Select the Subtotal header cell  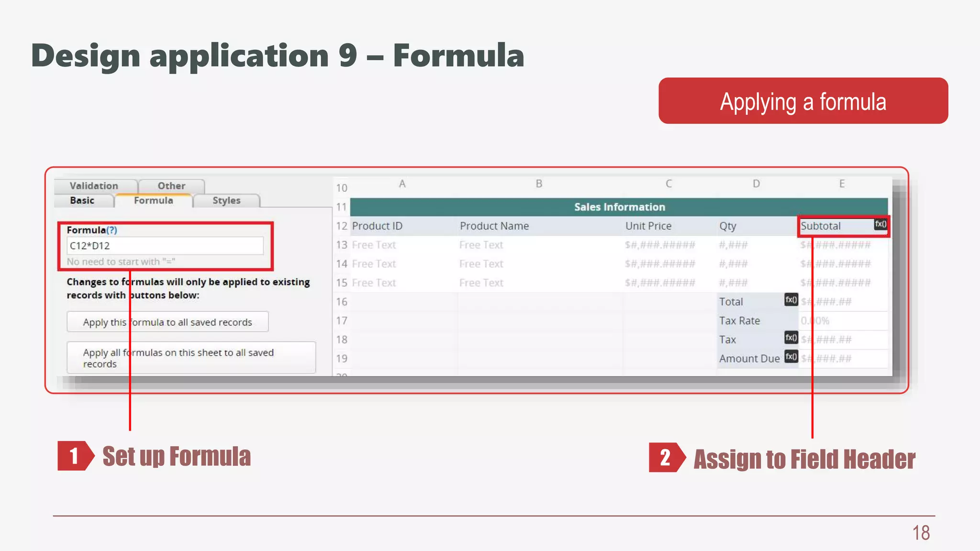[x=843, y=226]
